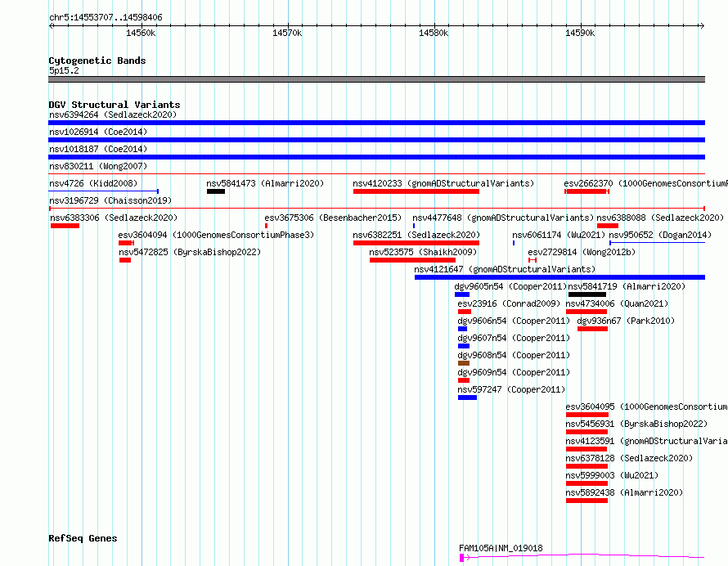The width and height of the screenshot is (728, 566).
Task: Click right arrow end of coordinate ruler
Action: point(702,25)
